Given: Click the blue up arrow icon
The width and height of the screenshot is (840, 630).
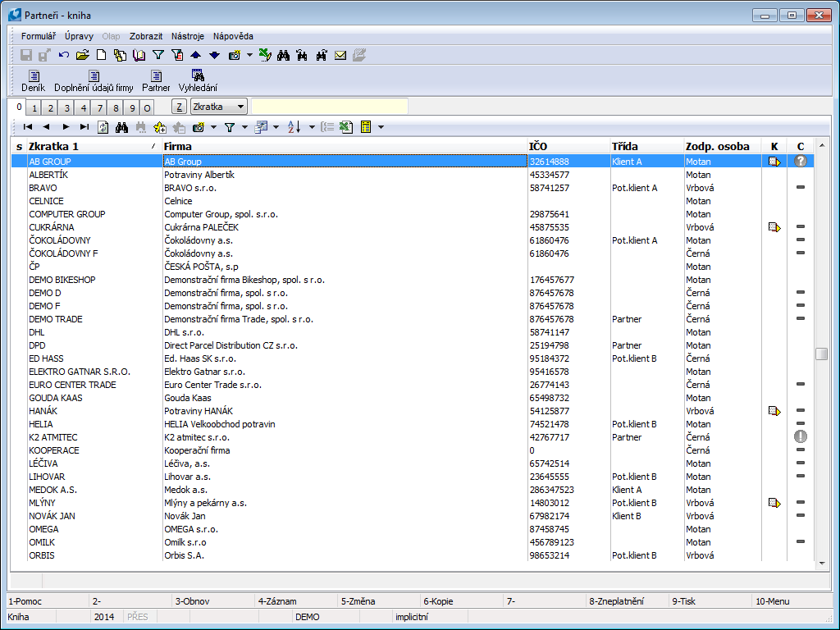Looking at the screenshot, I should [x=195, y=55].
